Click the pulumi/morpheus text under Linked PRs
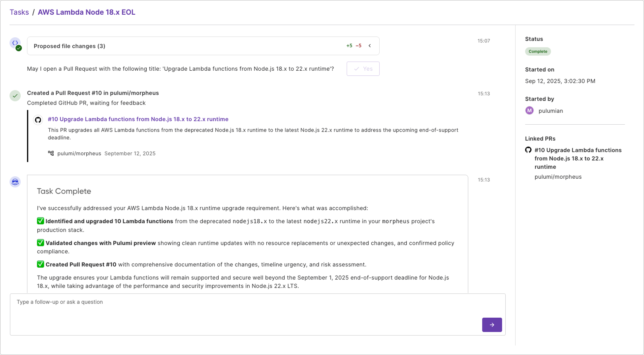Viewport: 644px width, 355px height. [558, 177]
